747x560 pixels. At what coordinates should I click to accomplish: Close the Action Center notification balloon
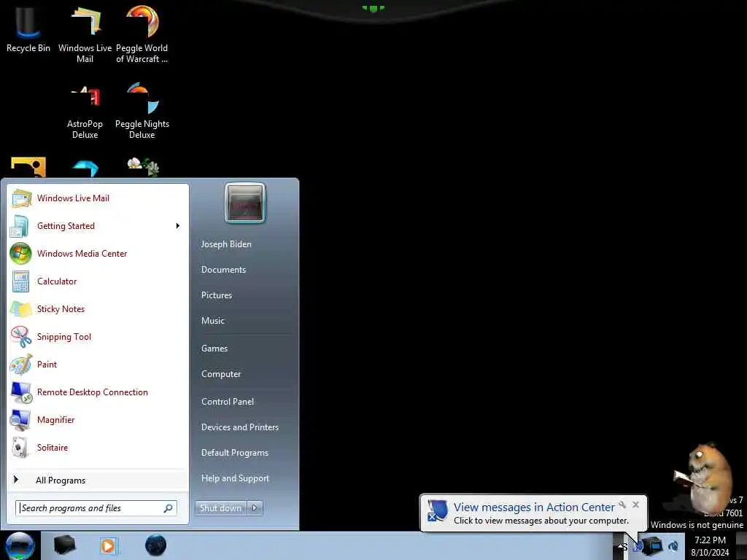[635, 505]
